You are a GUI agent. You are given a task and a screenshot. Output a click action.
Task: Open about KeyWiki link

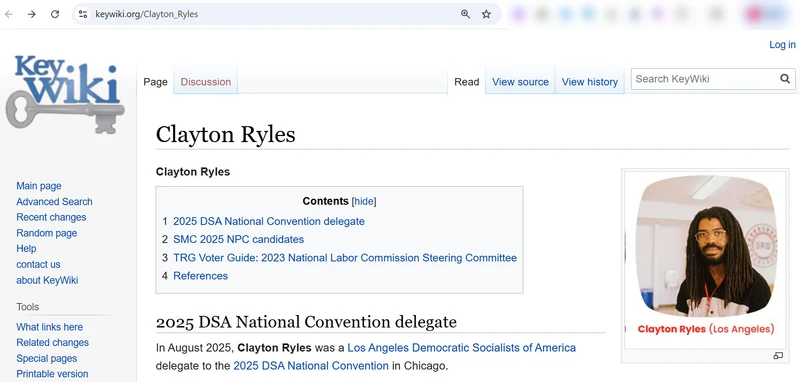(x=47, y=280)
